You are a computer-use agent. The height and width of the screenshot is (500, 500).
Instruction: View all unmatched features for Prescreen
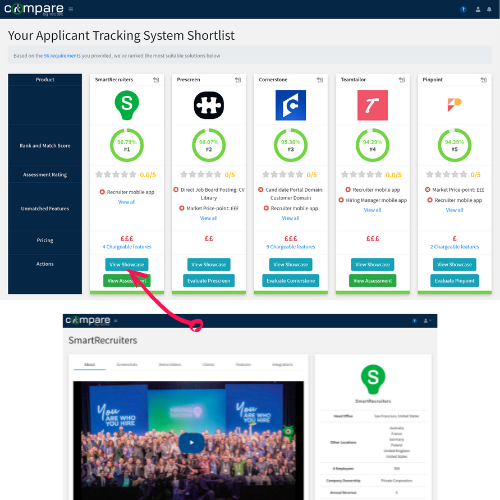tap(209, 218)
